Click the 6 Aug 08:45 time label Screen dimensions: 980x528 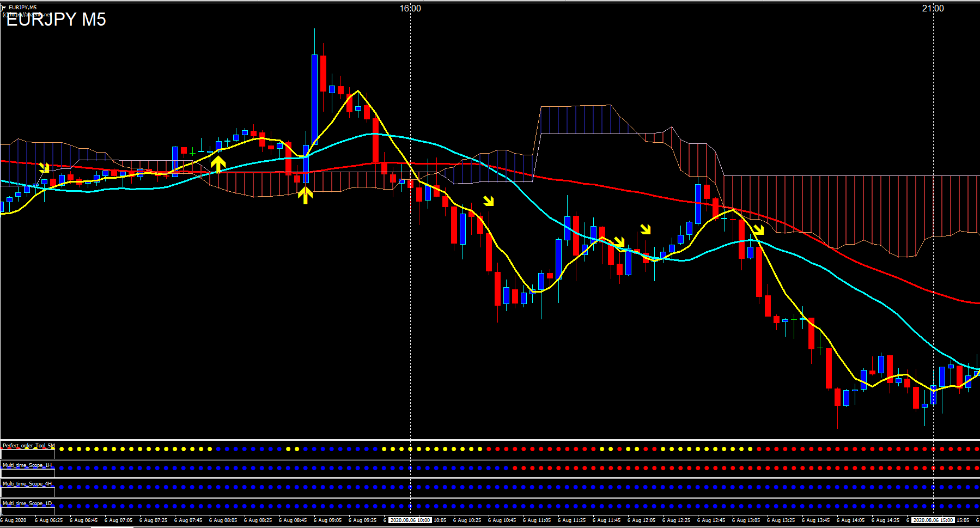click(x=294, y=520)
